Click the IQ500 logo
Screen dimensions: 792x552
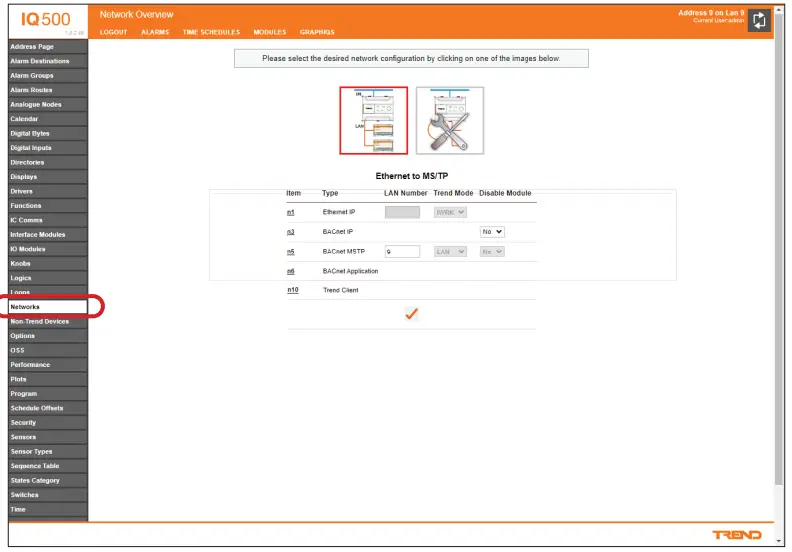point(45,19)
